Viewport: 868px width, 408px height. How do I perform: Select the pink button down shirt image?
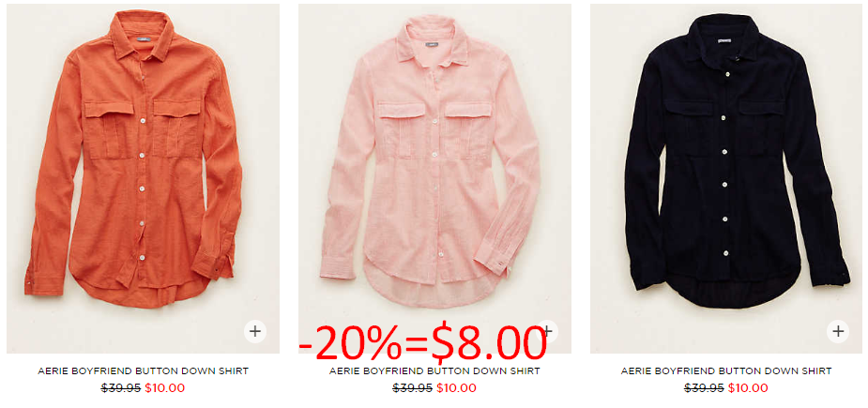[434, 178]
